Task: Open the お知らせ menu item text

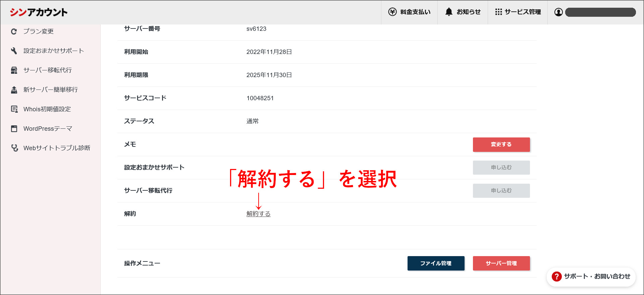Action: tap(469, 12)
